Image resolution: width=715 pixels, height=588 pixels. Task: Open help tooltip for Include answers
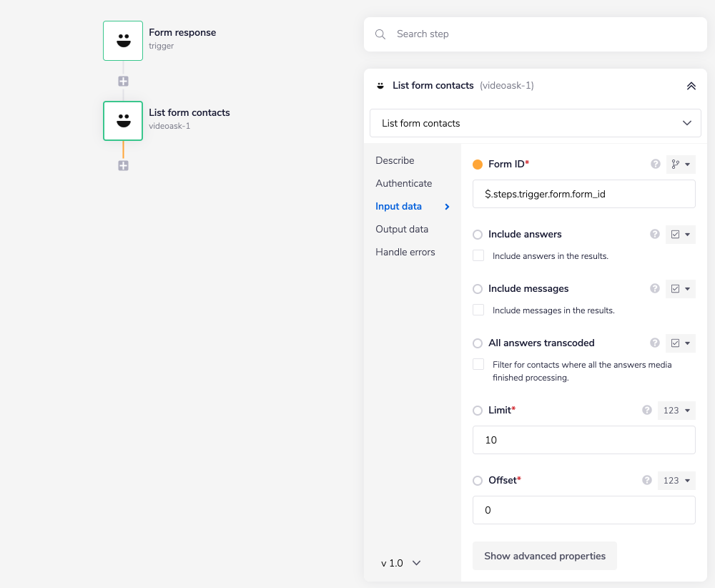654,234
